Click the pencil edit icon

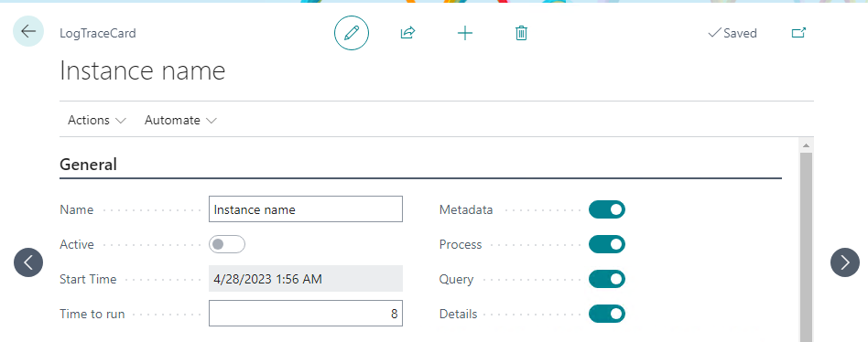tap(352, 33)
